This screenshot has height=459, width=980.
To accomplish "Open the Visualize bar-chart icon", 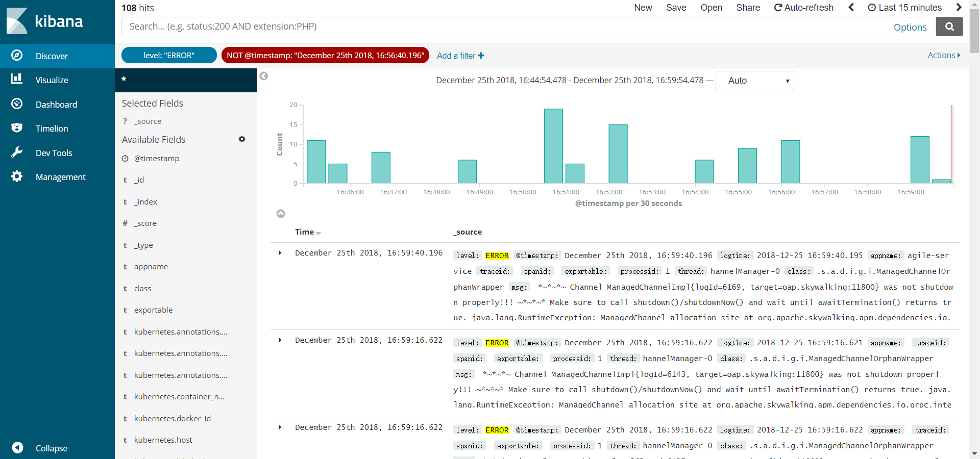I will pyautogui.click(x=17, y=79).
